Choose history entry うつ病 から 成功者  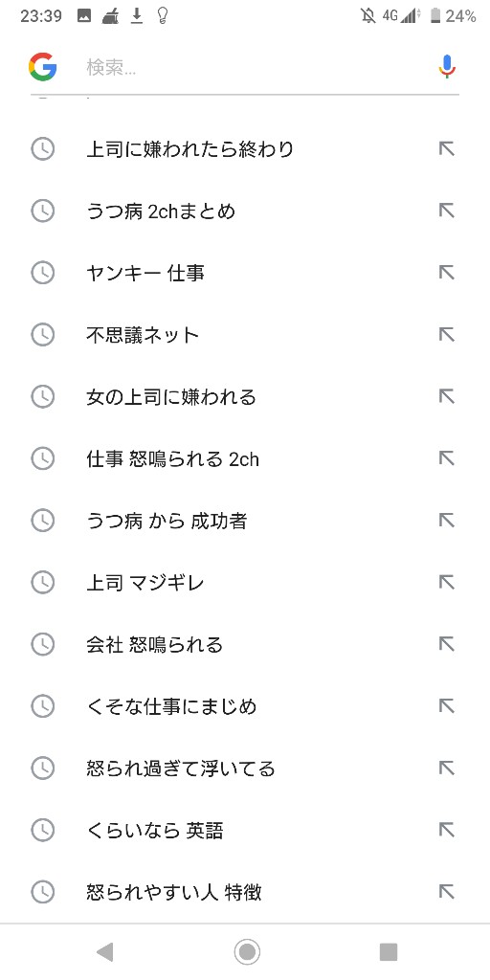coord(245,521)
